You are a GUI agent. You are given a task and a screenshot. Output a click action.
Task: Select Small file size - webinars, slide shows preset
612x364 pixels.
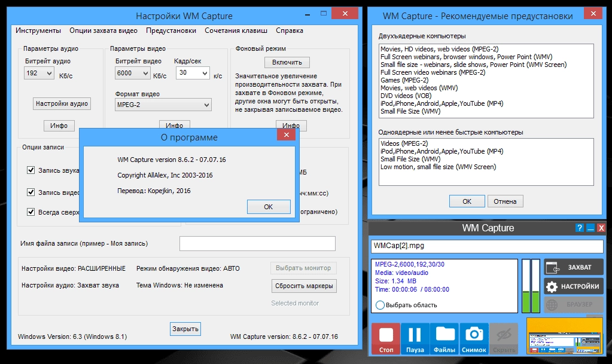tap(473, 65)
